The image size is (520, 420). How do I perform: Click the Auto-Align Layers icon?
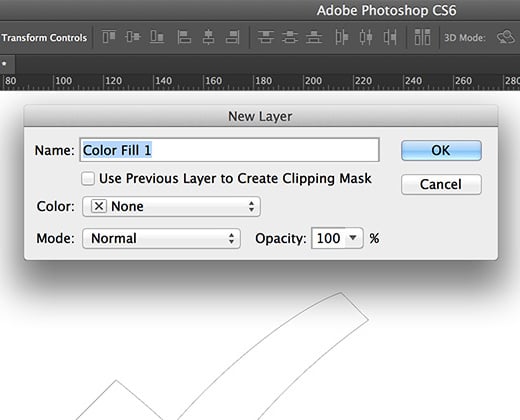tap(422, 37)
